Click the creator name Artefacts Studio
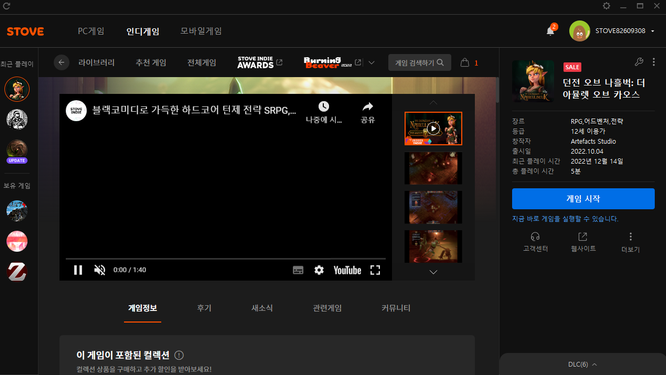This screenshot has height=375, width=666. [593, 141]
